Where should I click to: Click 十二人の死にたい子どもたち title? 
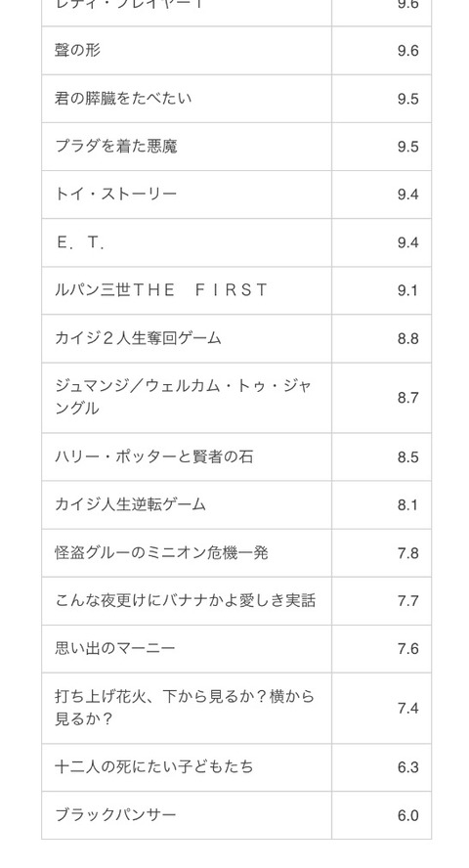tap(153, 767)
